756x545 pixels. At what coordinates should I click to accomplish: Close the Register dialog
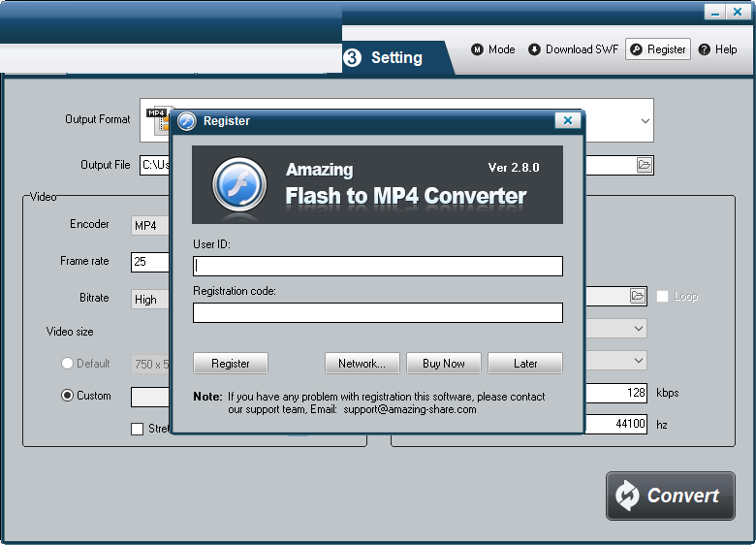(568, 120)
